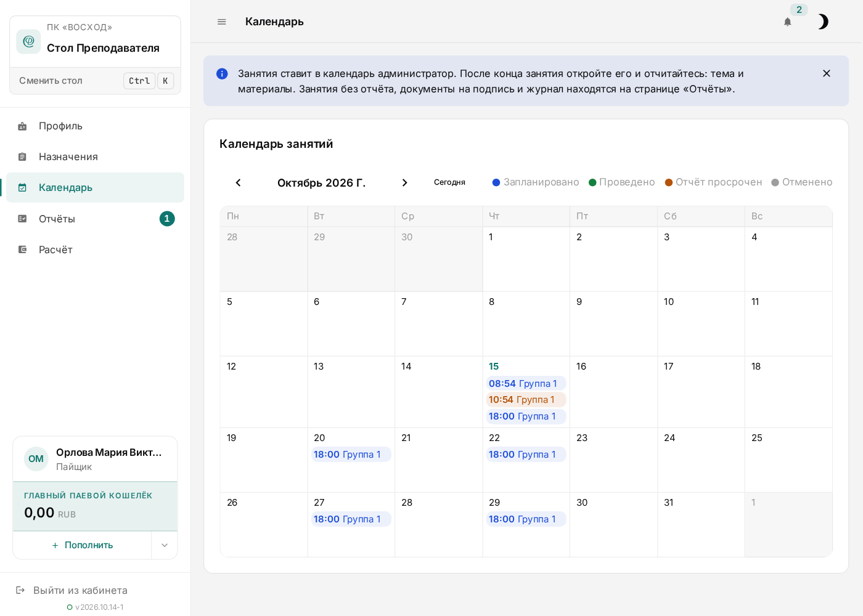
Task: Click Профиль sidebar icon
Action: 22,126
